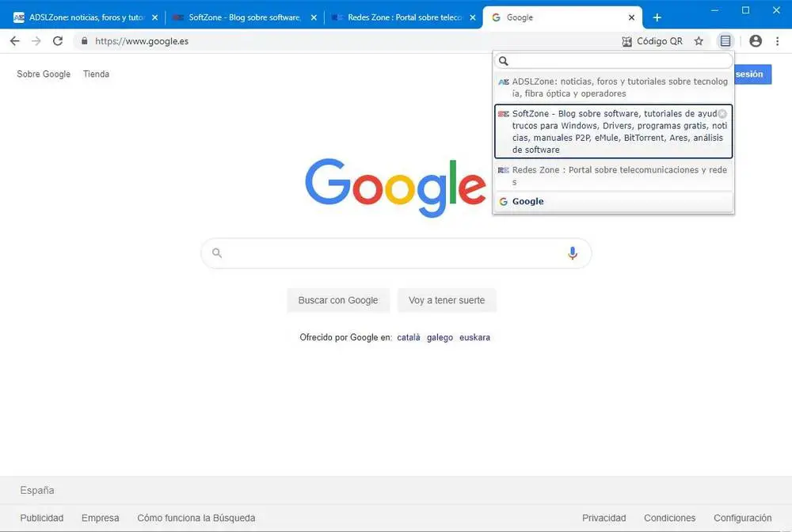Switch language to euskara

coord(474,337)
